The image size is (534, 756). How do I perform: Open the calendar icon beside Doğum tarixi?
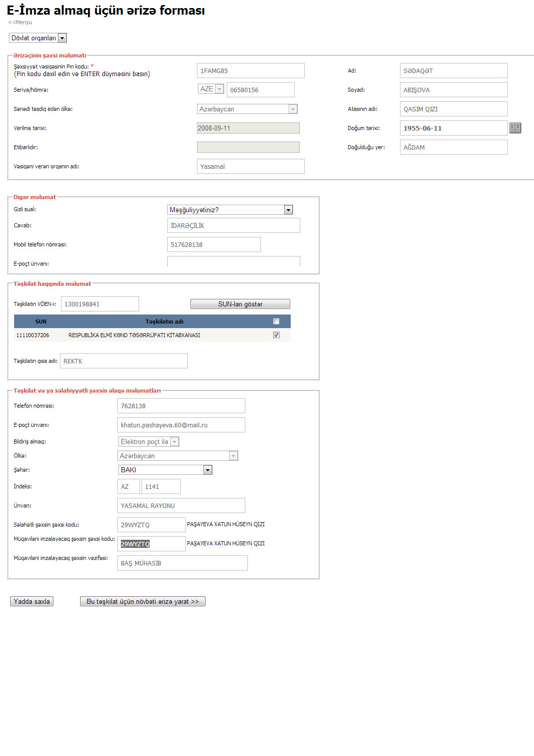point(515,128)
